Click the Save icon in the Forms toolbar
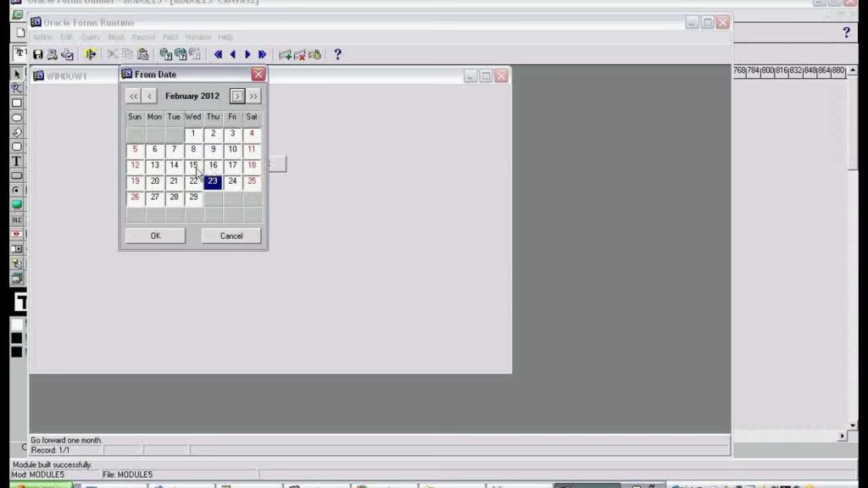The width and height of the screenshot is (868, 488). 38,54
